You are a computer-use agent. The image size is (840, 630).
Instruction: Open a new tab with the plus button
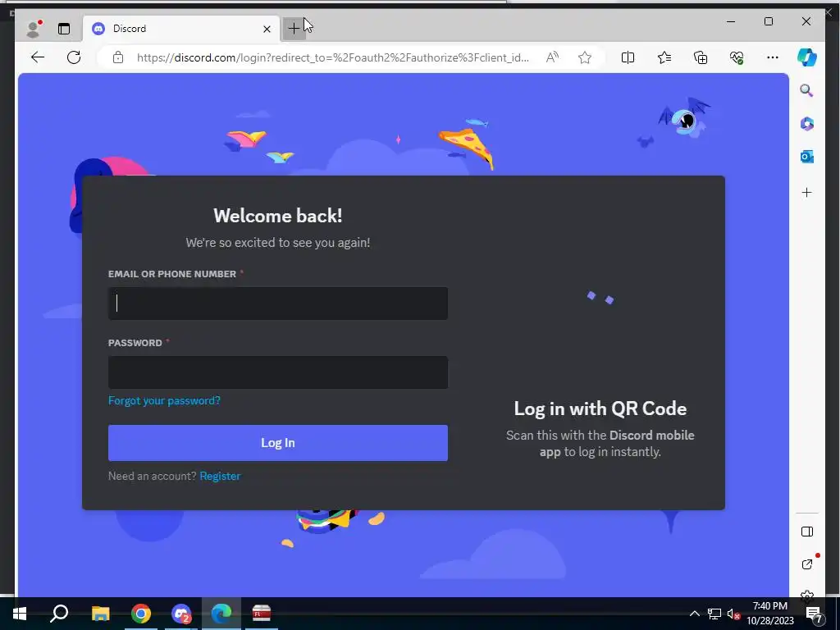(x=294, y=29)
